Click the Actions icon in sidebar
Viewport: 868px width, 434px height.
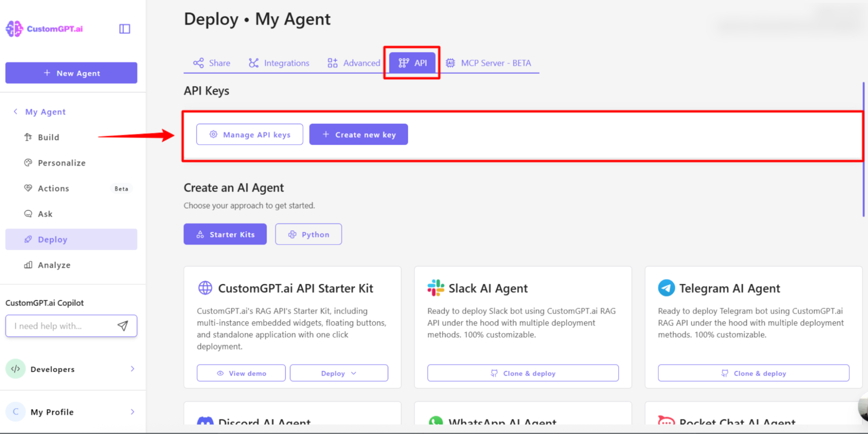[x=28, y=188]
